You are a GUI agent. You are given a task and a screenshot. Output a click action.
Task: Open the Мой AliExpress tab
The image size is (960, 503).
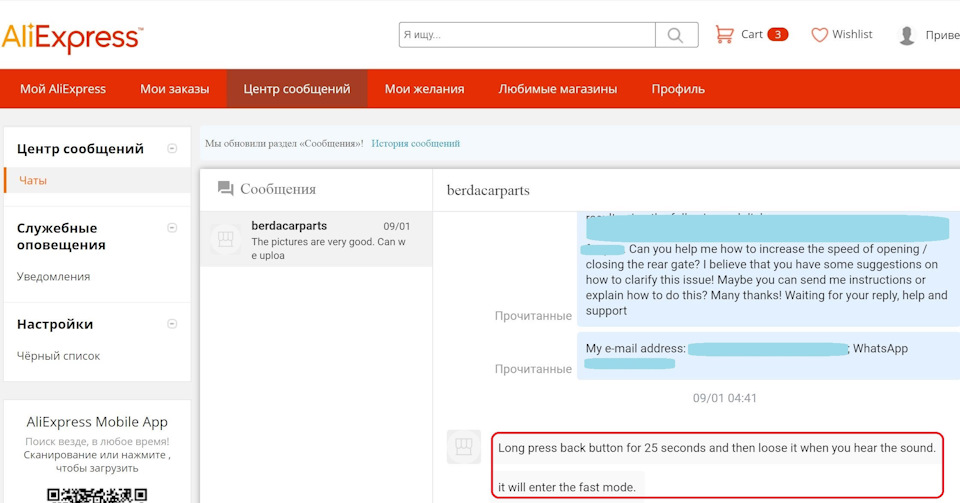(63, 89)
